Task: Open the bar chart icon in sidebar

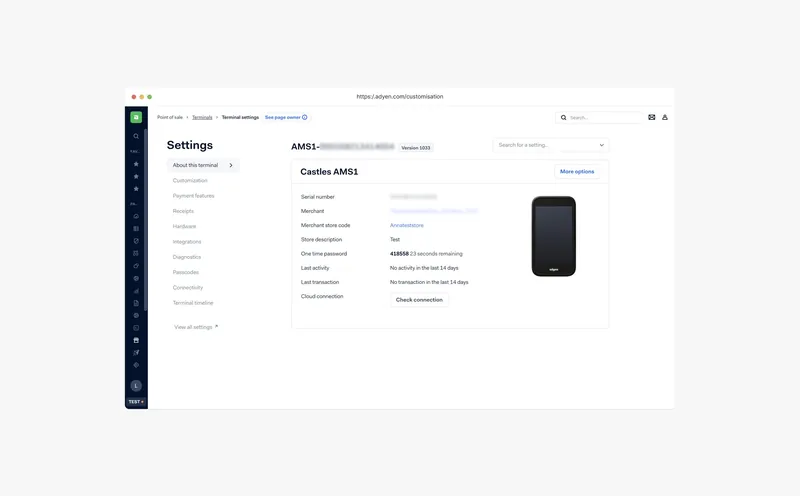Action: point(136,291)
